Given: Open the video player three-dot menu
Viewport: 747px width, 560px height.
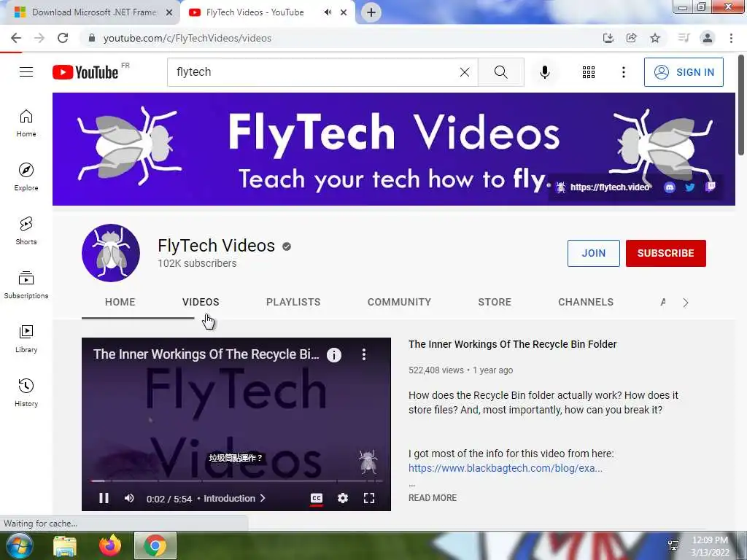Looking at the screenshot, I should (x=364, y=354).
